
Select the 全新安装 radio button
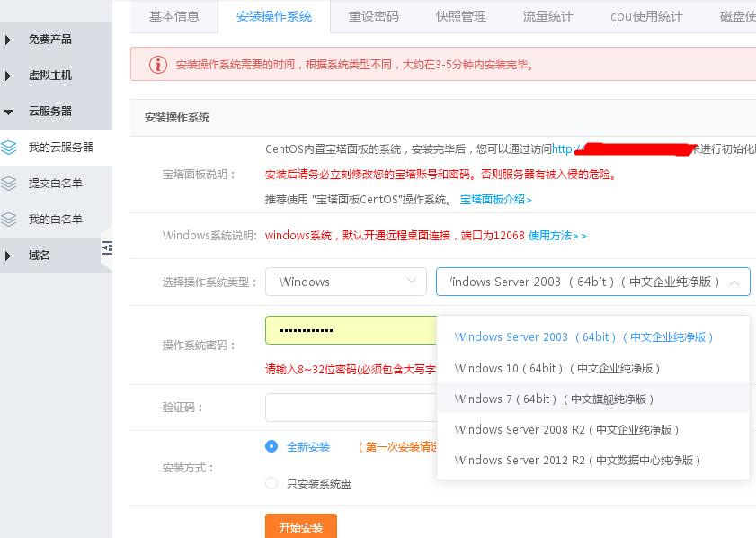point(271,446)
